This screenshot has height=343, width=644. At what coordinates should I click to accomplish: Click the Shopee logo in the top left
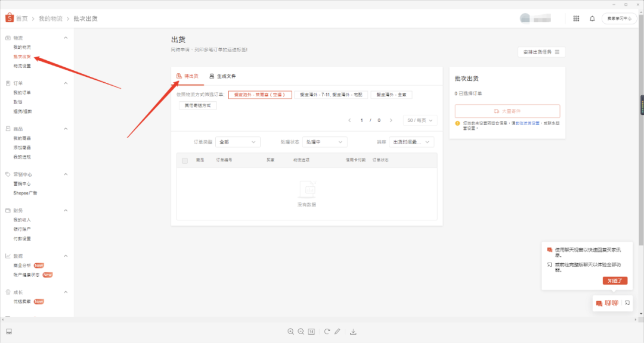[x=10, y=18]
